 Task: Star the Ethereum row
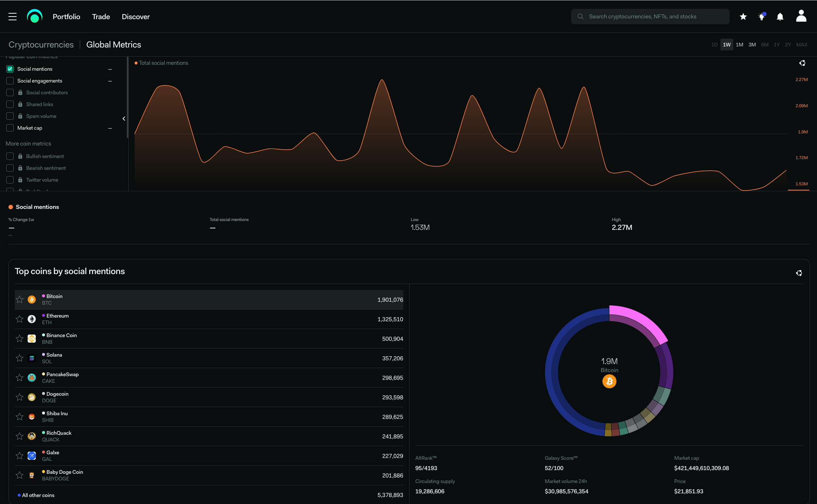pos(20,319)
